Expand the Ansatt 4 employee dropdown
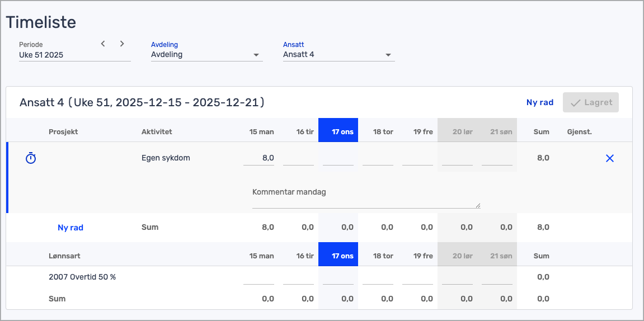This screenshot has width=644, height=321. [339, 55]
